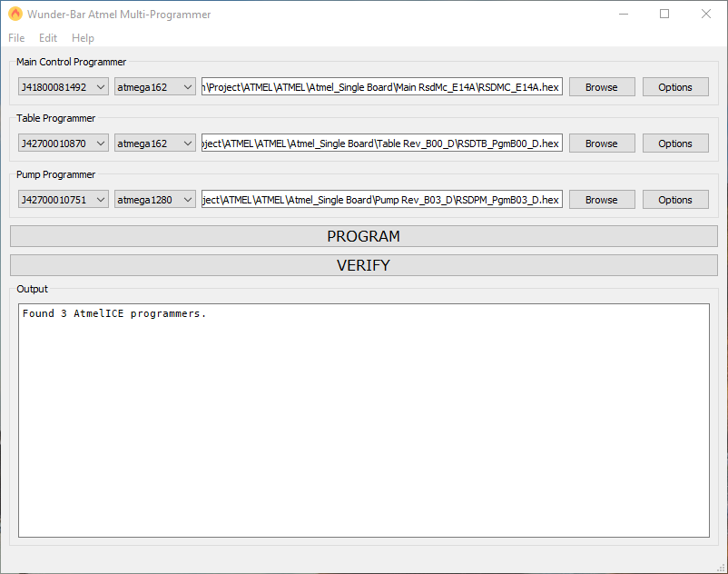Browse for Main Control hex file
Image resolution: width=728 pixels, height=574 pixels.
click(x=602, y=87)
